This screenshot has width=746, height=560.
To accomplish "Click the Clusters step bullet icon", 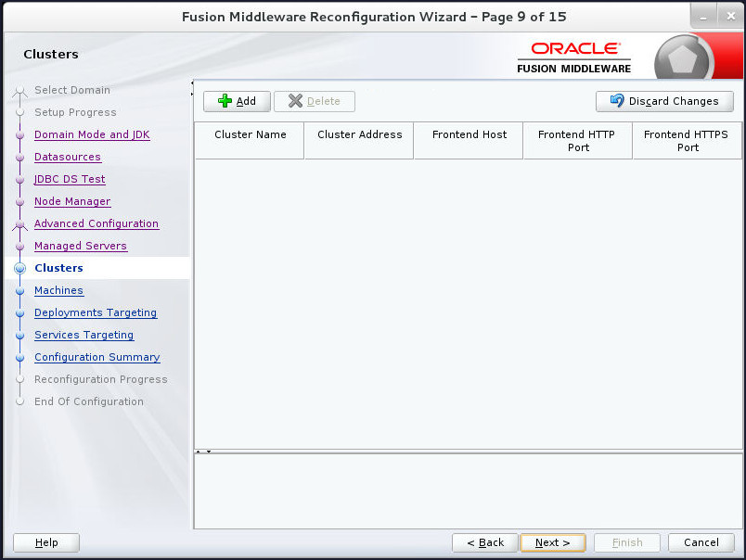I will click(x=20, y=268).
